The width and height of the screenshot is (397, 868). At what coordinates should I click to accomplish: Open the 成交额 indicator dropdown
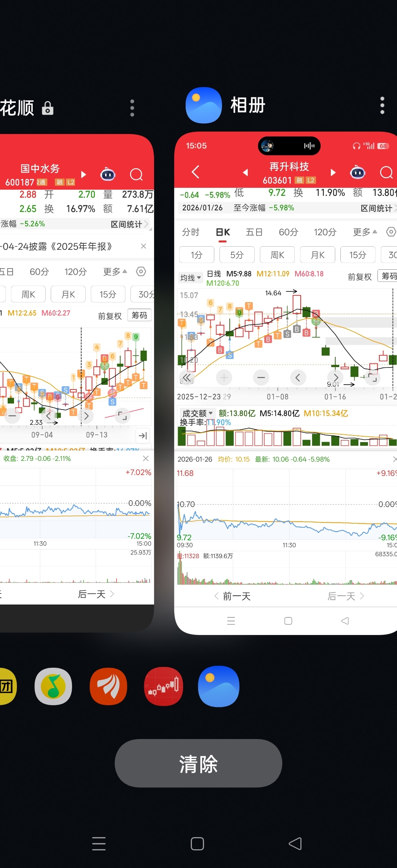(197, 413)
